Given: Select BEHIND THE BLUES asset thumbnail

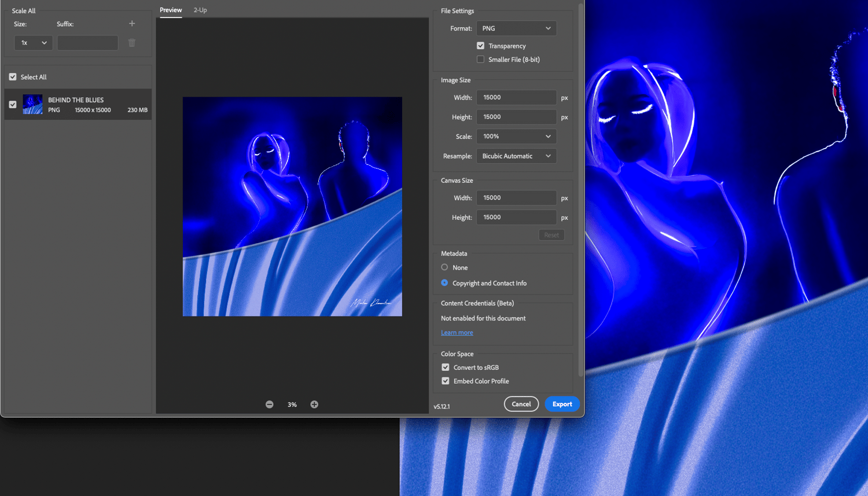Looking at the screenshot, I should click(x=32, y=104).
